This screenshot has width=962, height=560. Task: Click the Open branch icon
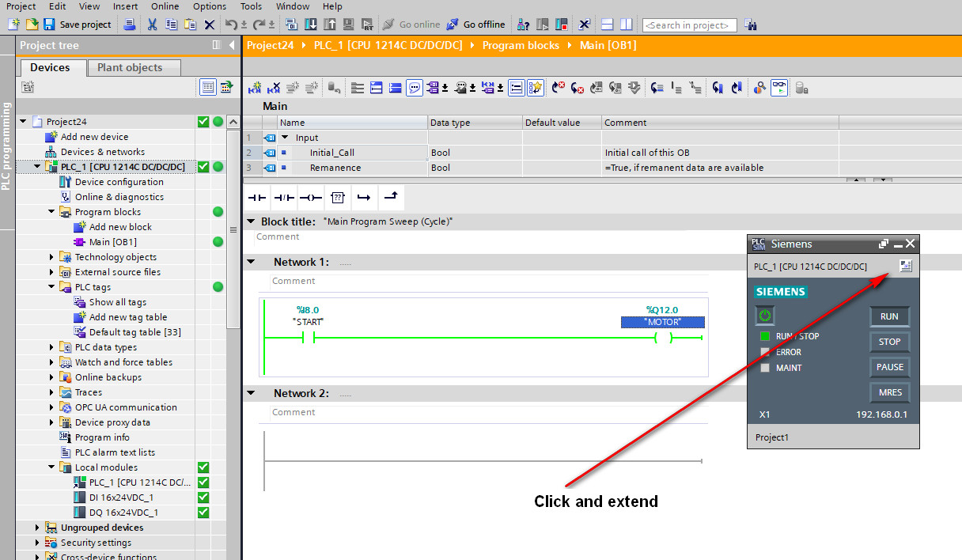point(364,196)
